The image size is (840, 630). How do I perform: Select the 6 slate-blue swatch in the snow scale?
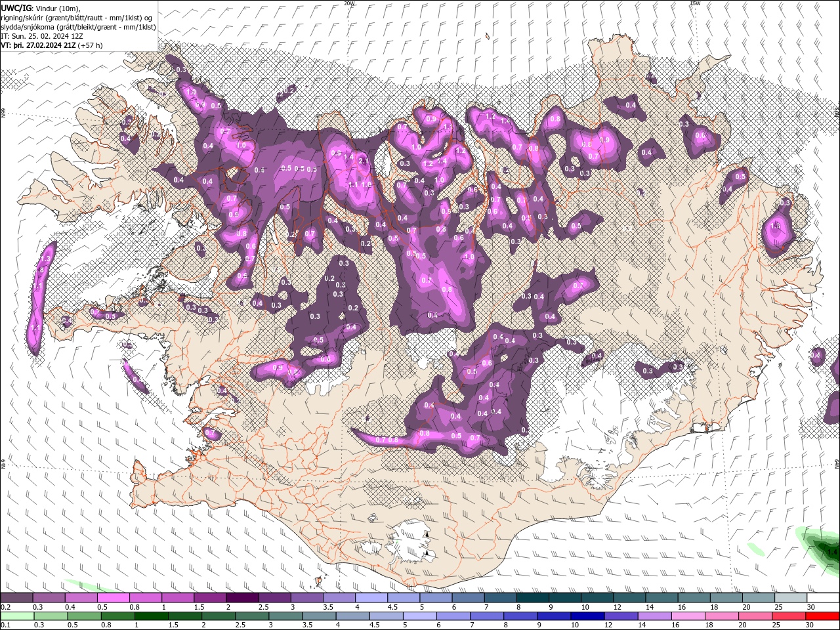coord(469,598)
